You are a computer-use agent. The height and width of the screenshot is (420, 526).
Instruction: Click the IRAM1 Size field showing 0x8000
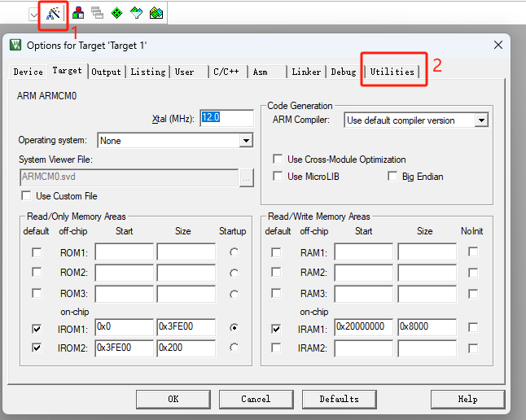click(427, 327)
